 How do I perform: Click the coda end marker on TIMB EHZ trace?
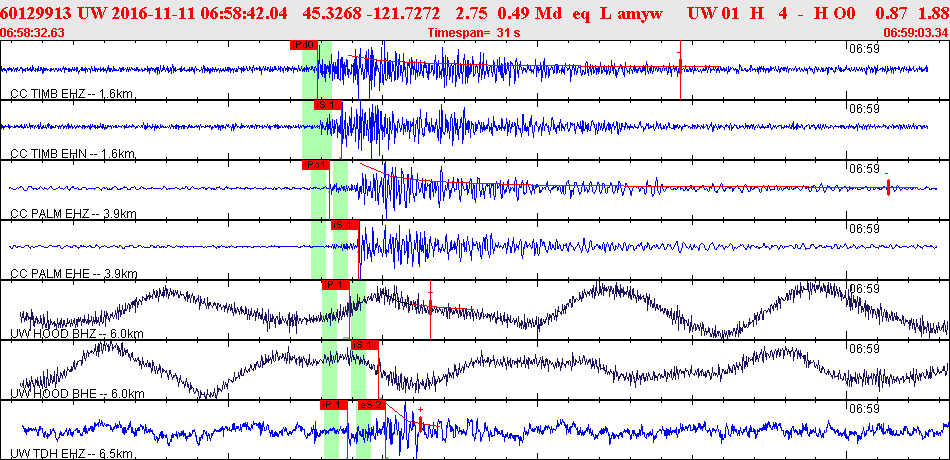[x=680, y=65]
